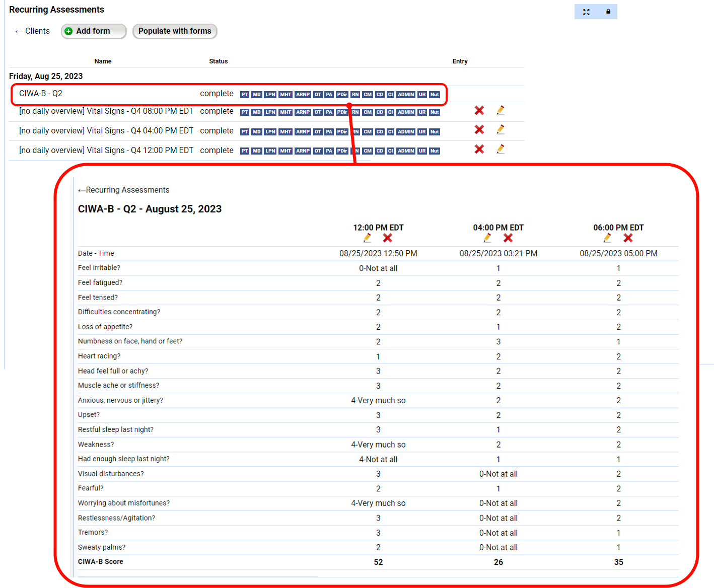714x588 pixels.
Task: Delete the Vital Signs 04:00 PM entry
Action: (x=479, y=130)
